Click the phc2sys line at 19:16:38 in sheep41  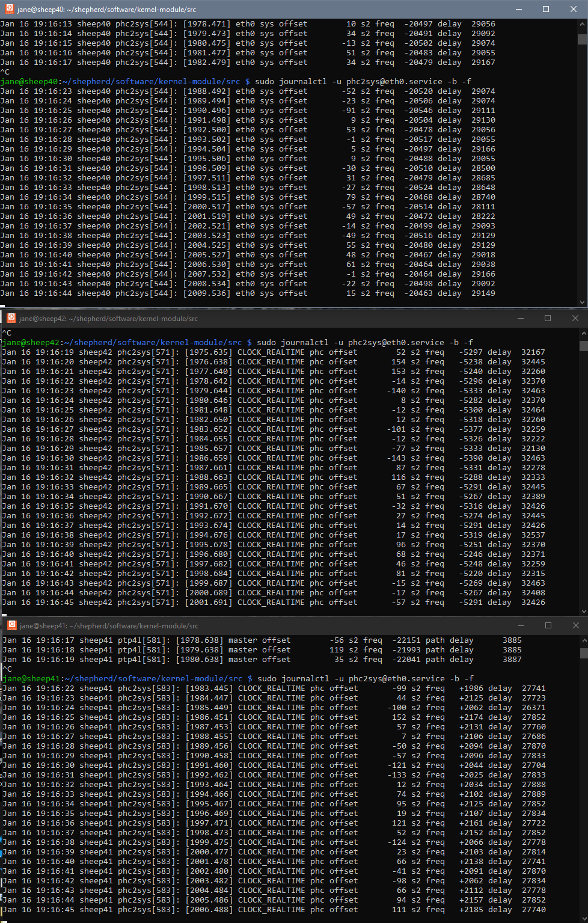274,842
